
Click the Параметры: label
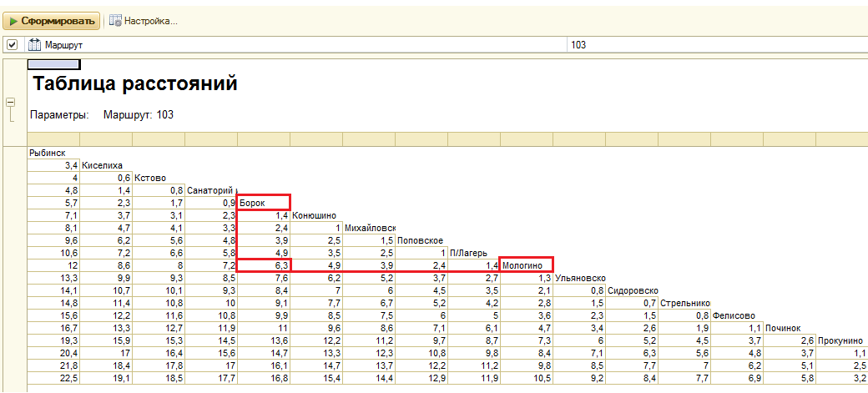59,115
